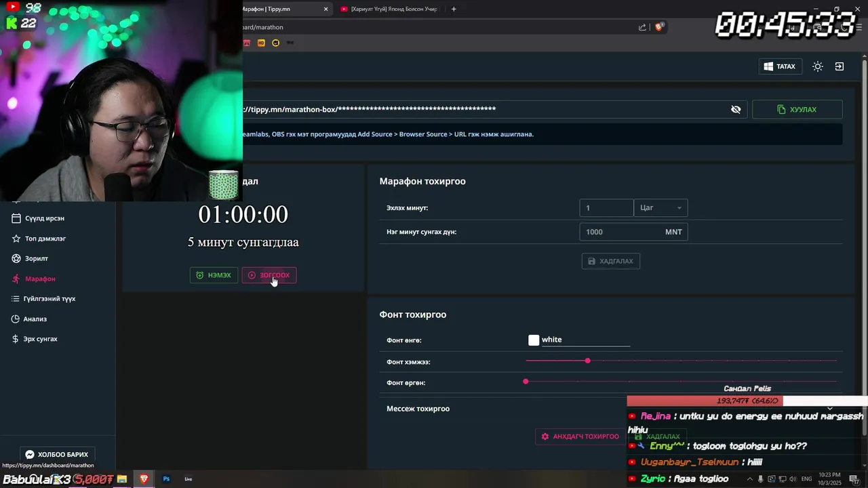Click the ХУУЛАХ copy button
The height and width of the screenshot is (488, 868).
(797, 109)
